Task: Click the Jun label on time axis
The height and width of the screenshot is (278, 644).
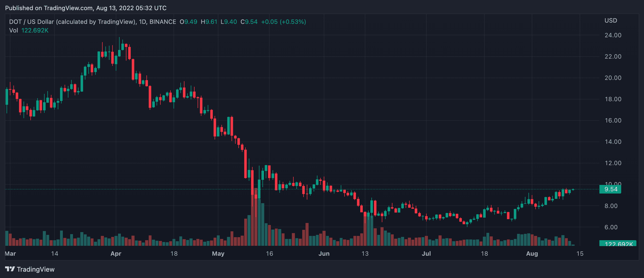Action: click(x=324, y=254)
